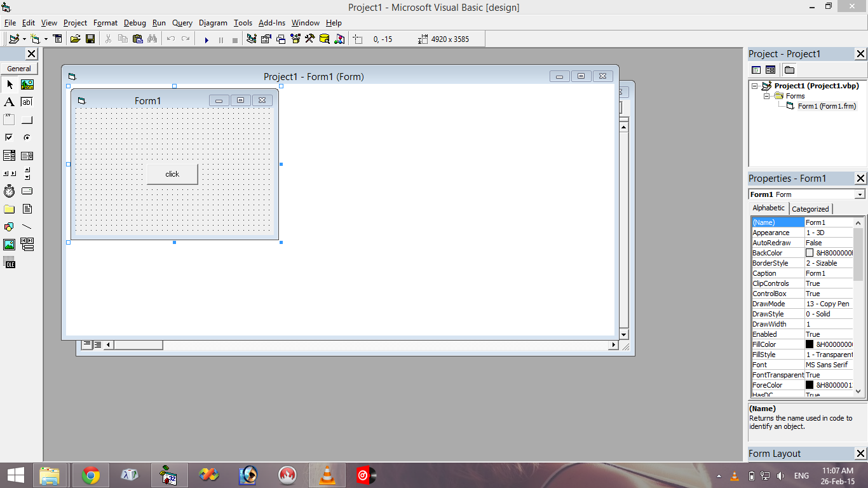Image resolution: width=868 pixels, height=488 pixels.
Task: Click the Open Project folder icon
Action: tap(75, 39)
